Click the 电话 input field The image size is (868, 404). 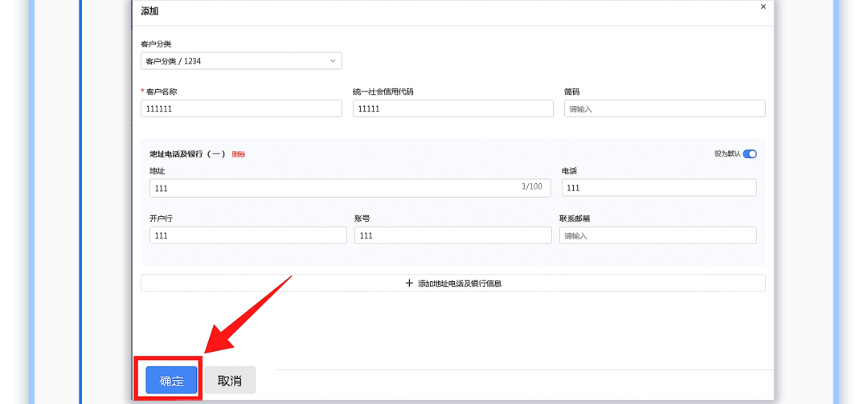tap(659, 188)
